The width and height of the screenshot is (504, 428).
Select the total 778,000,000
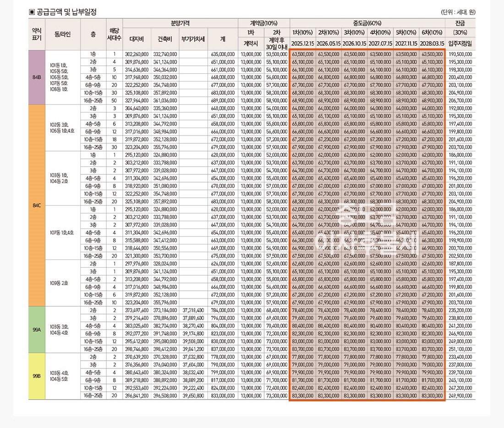tap(223, 357)
